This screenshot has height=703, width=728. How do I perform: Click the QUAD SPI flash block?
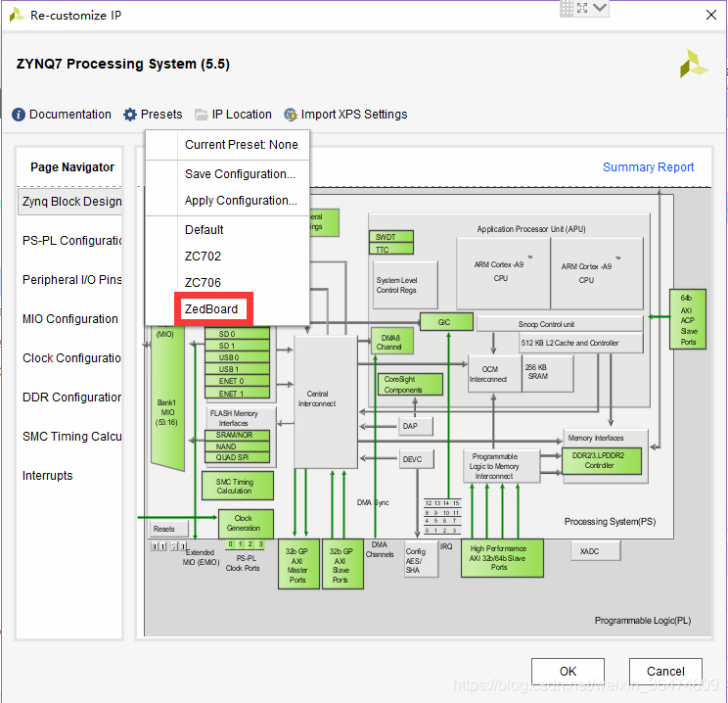click(237, 457)
